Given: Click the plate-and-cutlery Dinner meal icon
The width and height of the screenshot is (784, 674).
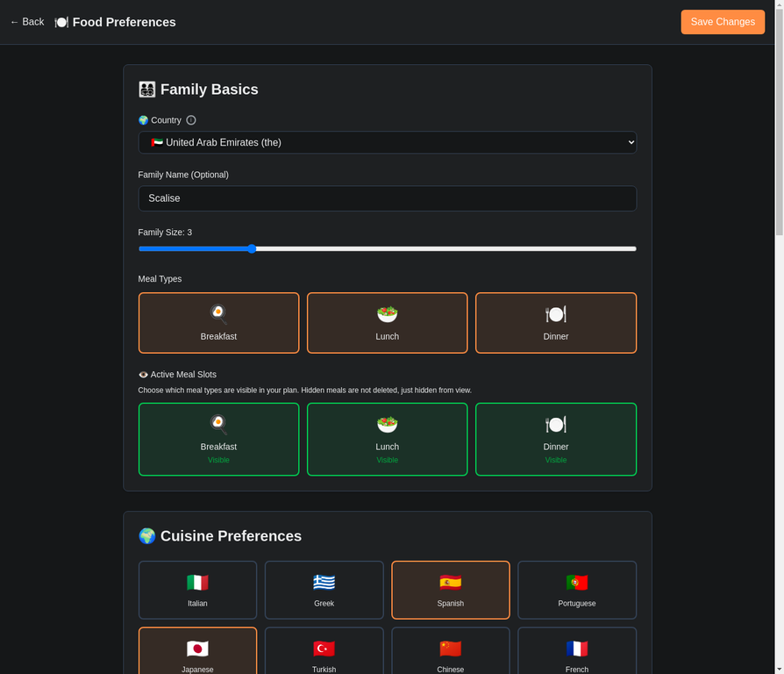Looking at the screenshot, I should [x=555, y=312].
